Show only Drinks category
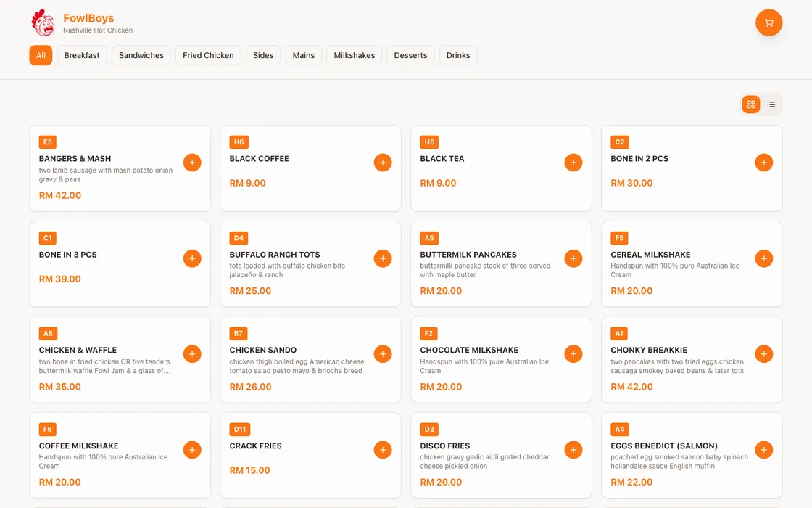 [458, 55]
